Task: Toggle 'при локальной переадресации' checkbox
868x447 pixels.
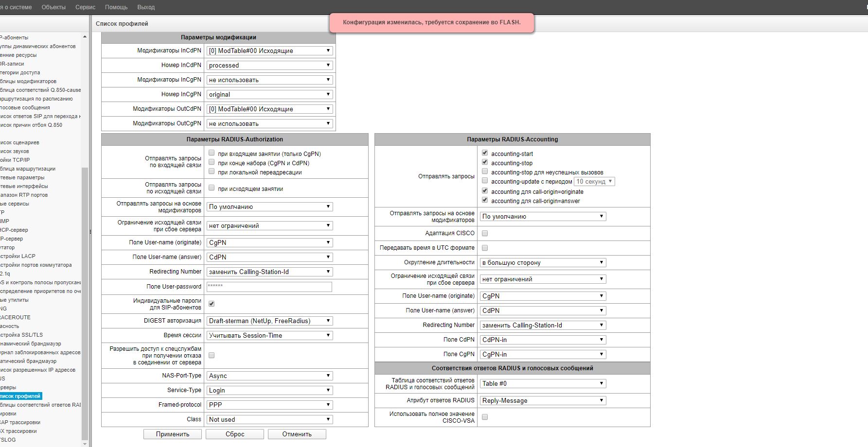Action: point(212,171)
